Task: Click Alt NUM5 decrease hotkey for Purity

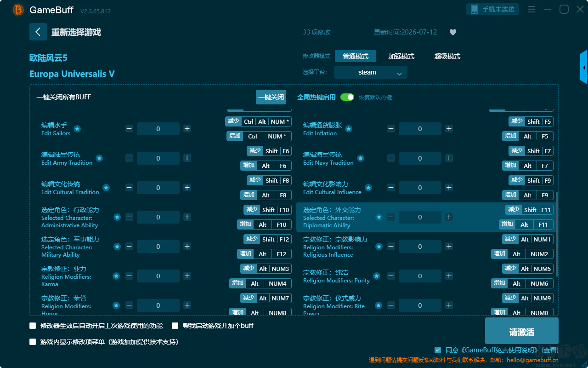Action: click(x=528, y=269)
